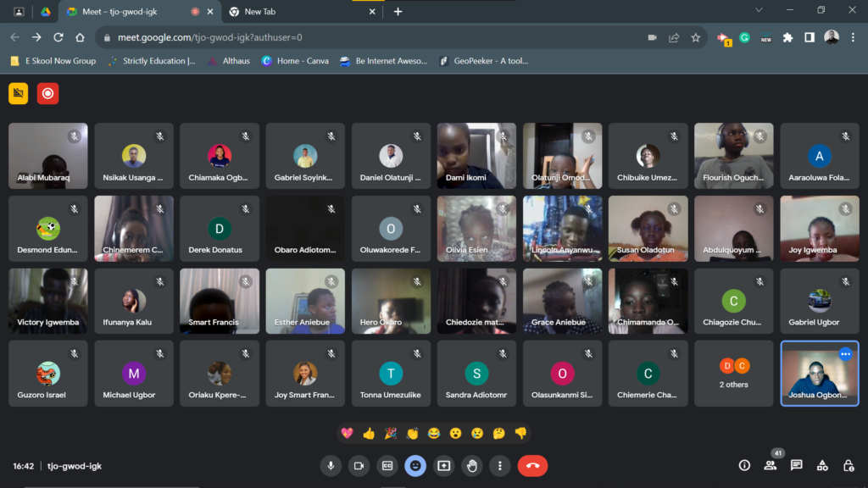Send the laughing face reaction

click(434, 433)
